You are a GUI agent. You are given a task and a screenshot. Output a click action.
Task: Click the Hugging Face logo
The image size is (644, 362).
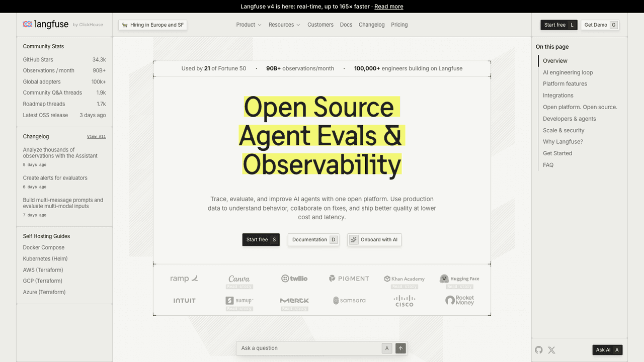pyautogui.click(x=459, y=279)
